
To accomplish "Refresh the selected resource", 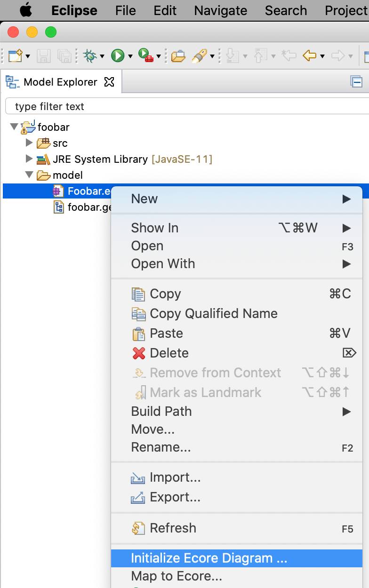I will [x=173, y=528].
